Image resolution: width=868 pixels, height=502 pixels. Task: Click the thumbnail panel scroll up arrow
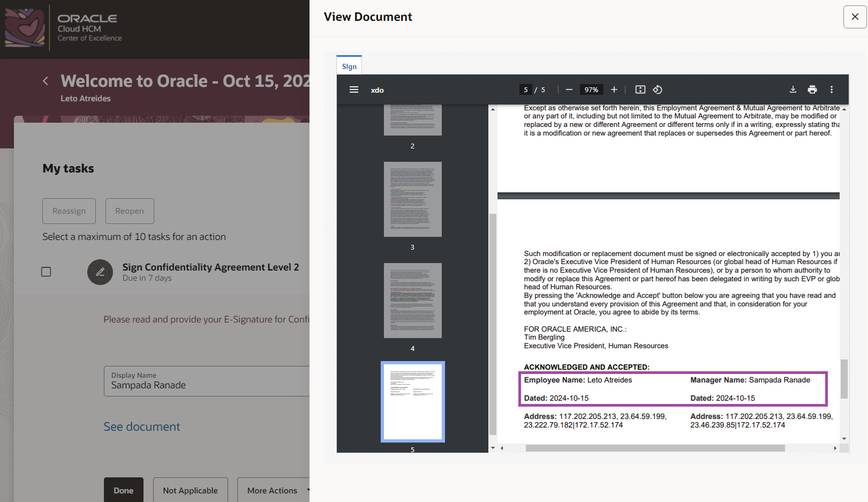[x=493, y=109]
